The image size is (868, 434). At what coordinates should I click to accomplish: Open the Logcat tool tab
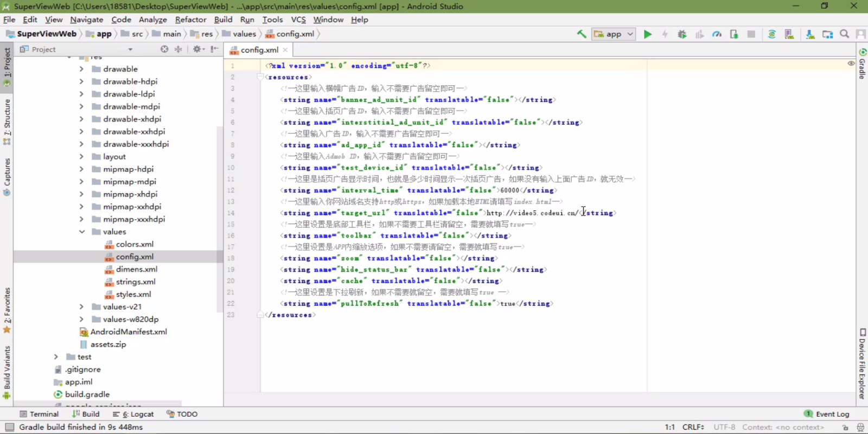click(x=133, y=414)
